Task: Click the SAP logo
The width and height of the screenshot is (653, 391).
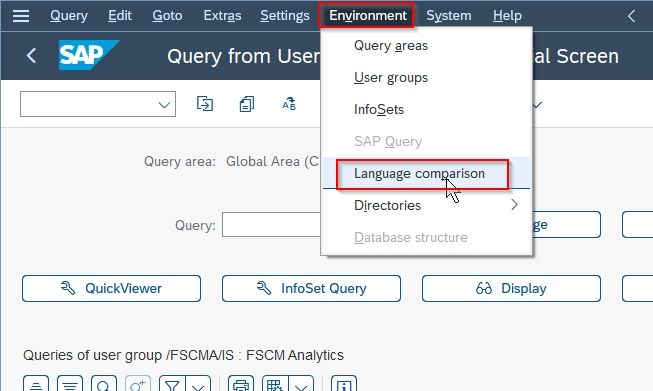Action: 89,55
